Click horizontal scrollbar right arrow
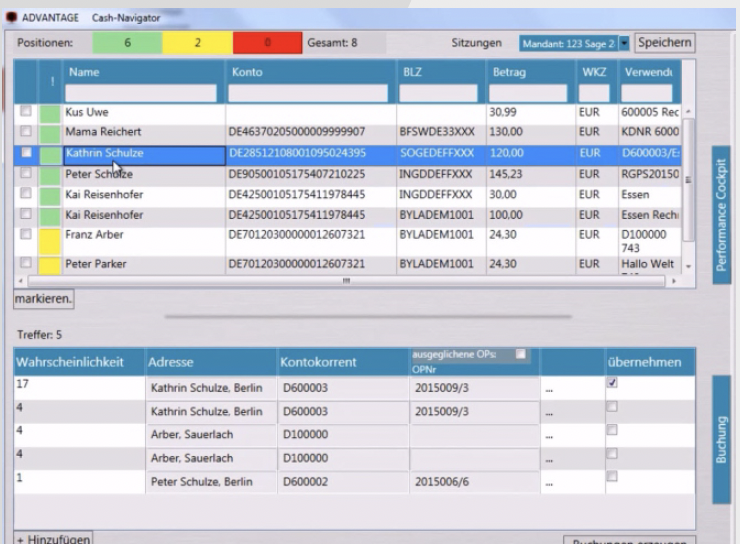The height and width of the screenshot is (544, 740). tap(673, 281)
